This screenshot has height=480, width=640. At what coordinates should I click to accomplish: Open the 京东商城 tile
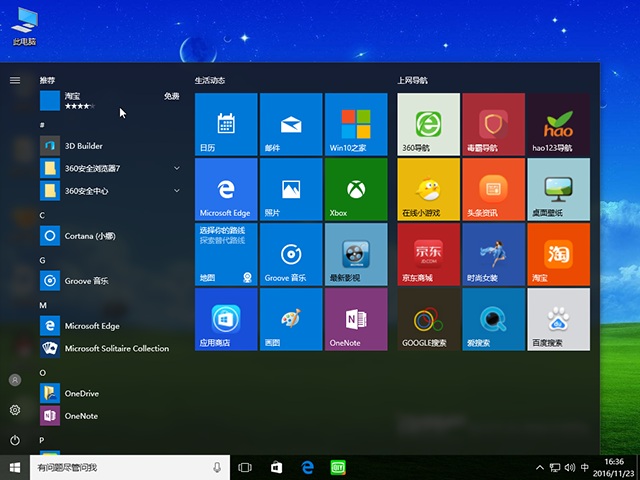pos(428,254)
